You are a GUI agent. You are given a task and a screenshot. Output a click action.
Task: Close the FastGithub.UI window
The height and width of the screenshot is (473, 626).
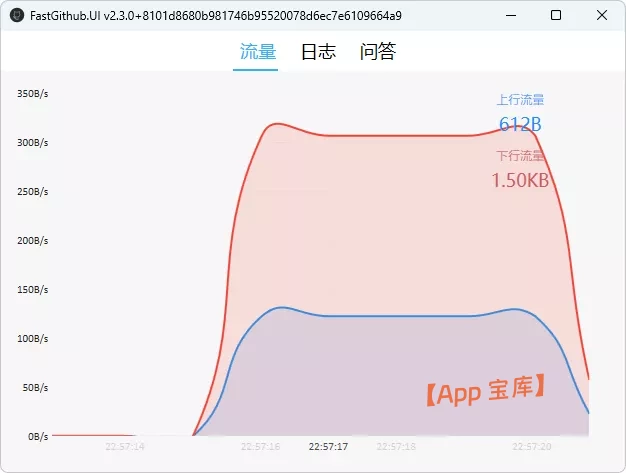coord(602,16)
